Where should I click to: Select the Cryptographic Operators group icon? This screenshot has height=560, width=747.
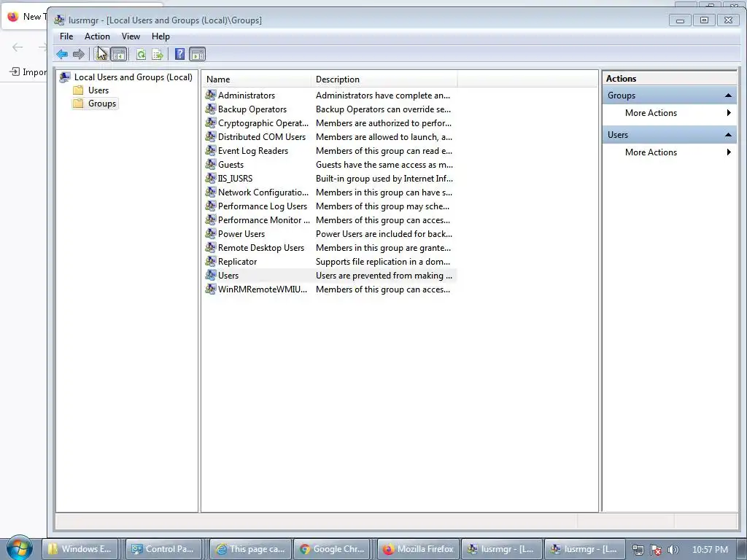coord(211,122)
